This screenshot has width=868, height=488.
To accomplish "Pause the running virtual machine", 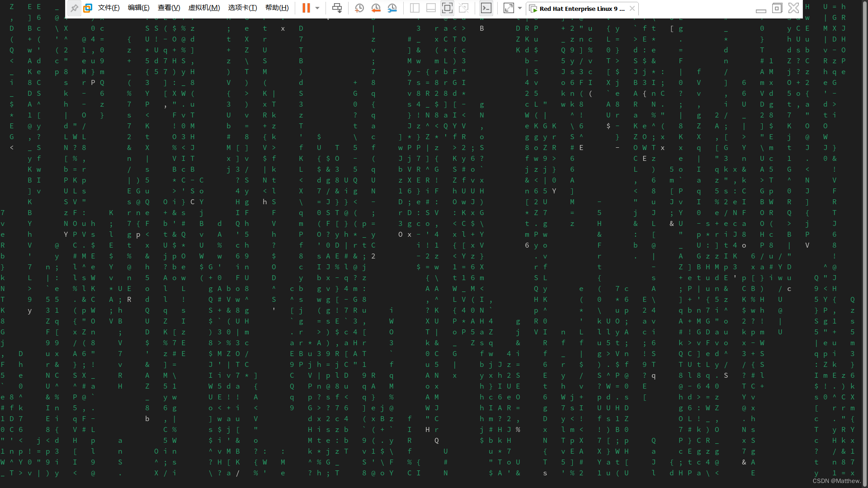I will (x=307, y=8).
